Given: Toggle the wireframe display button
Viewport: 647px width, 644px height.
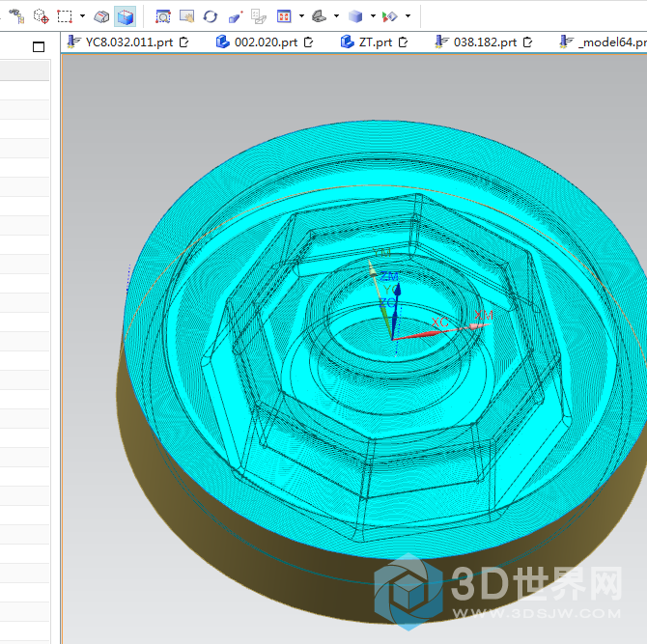Looking at the screenshot, I should coord(101,16).
